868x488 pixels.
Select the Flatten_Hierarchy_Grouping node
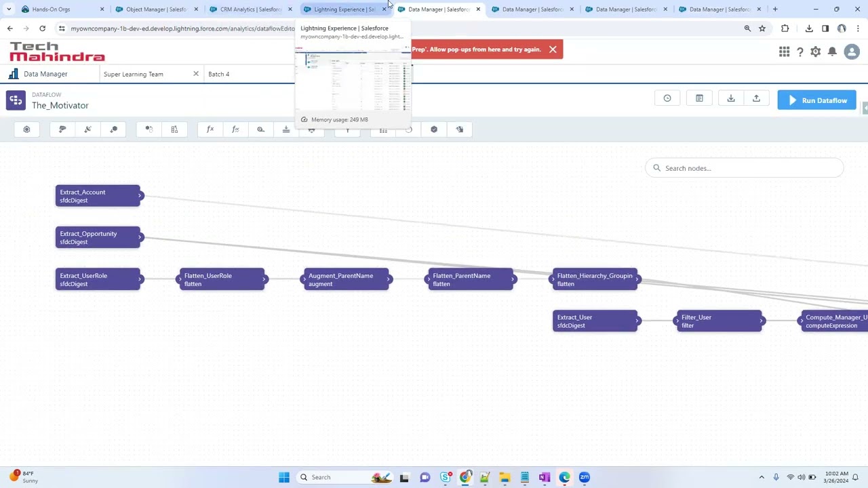596,279
